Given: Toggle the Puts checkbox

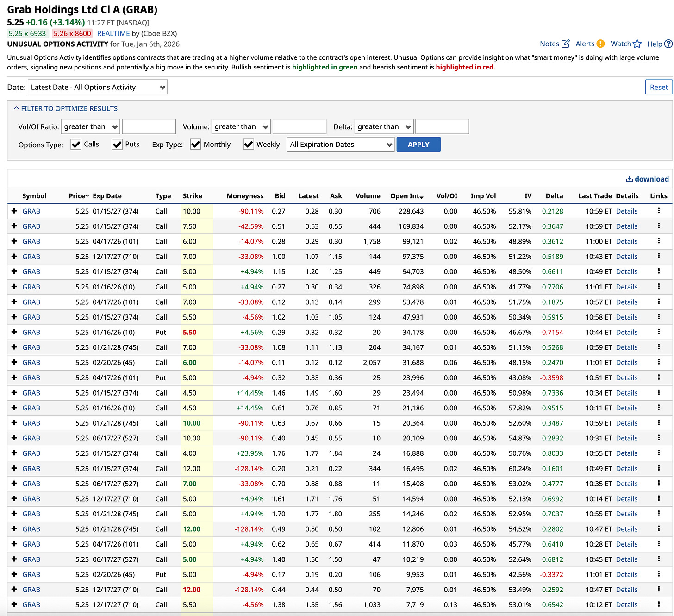Looking at the screenshot, I should (117, 145).
